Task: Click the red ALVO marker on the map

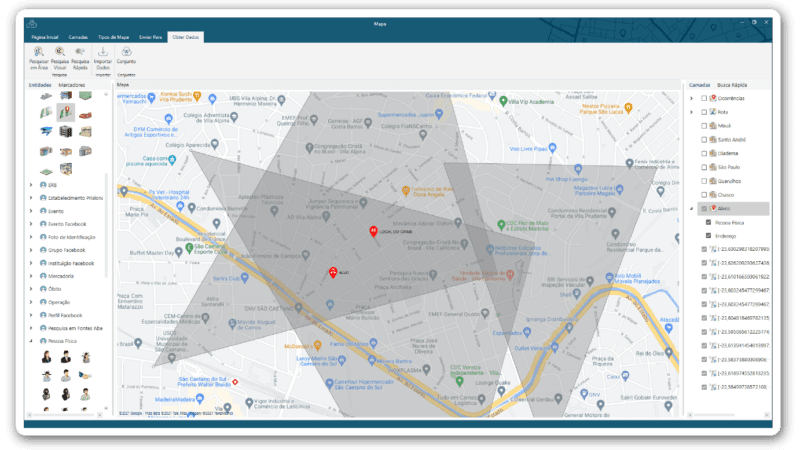Action: tap(333, 272)
